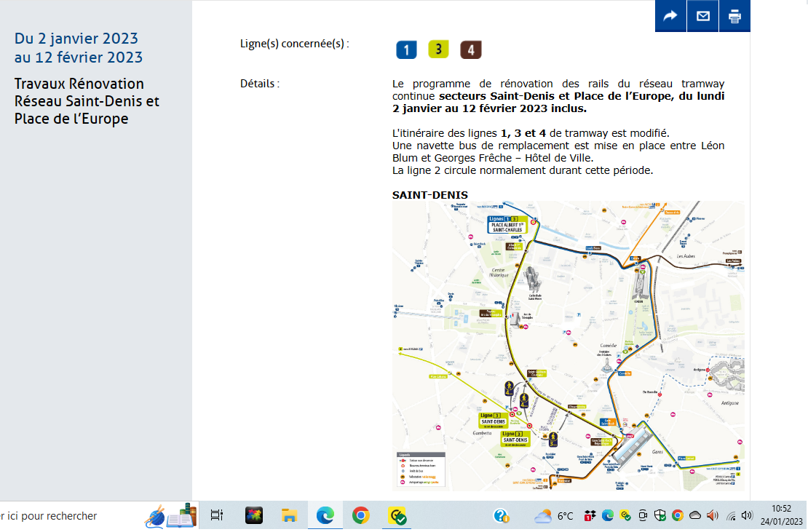Image resolution: width=808 pixels, height=532 pixels.
Task: Open the Wi-Fi network tray icon
Action: tap(730, 516)
